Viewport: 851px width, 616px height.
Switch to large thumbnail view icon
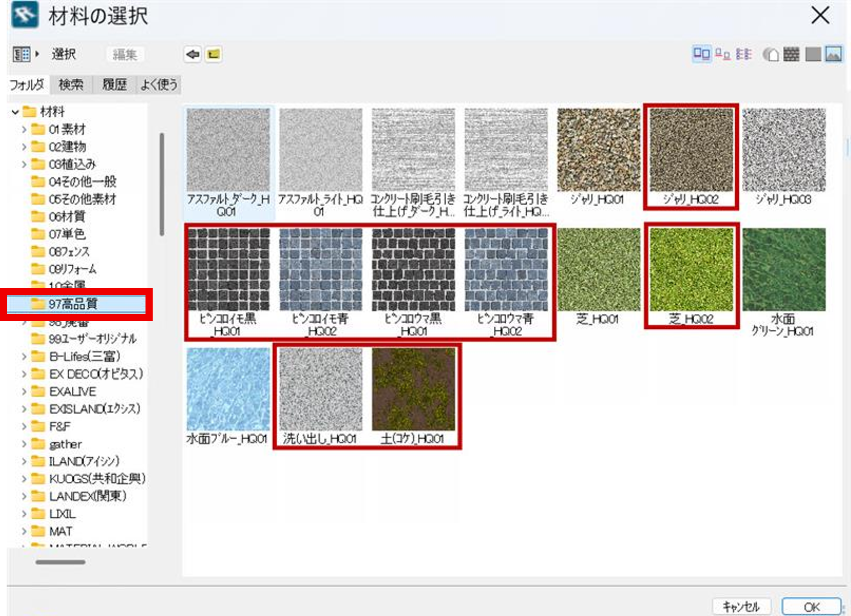pos(701,54)
